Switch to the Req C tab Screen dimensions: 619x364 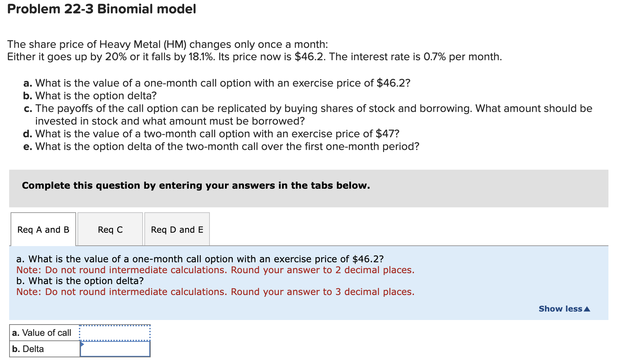(x=110, y=230)
